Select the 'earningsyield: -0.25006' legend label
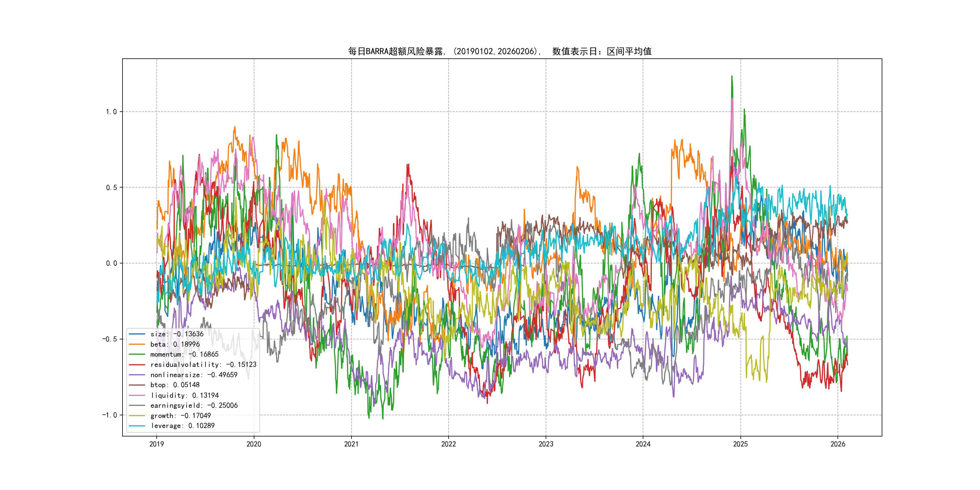The height and width of the screenshot is (490, 980). (x=194, y=406)
